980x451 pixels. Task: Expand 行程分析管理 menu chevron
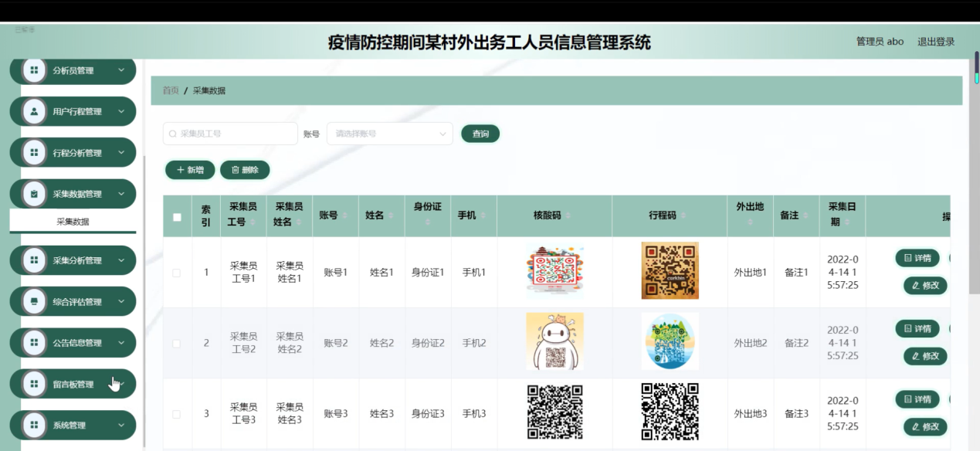pyautogui.click(x=121, y=153)
